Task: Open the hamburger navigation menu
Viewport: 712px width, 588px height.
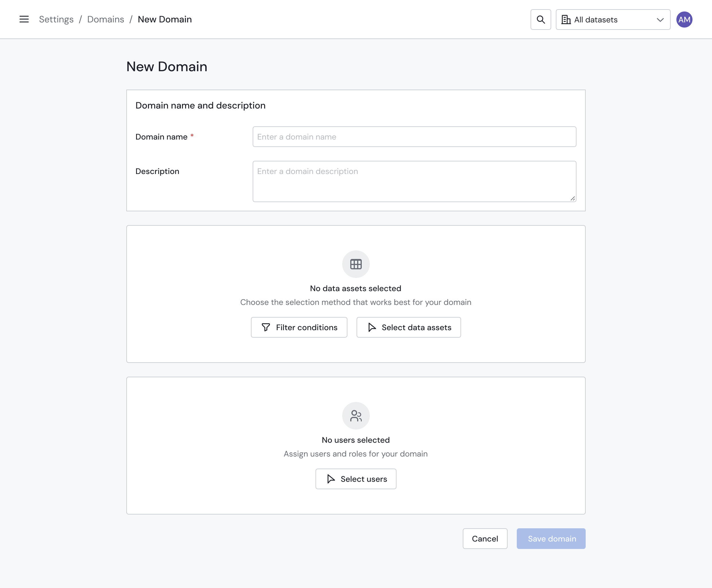Action: click(24, 19)
